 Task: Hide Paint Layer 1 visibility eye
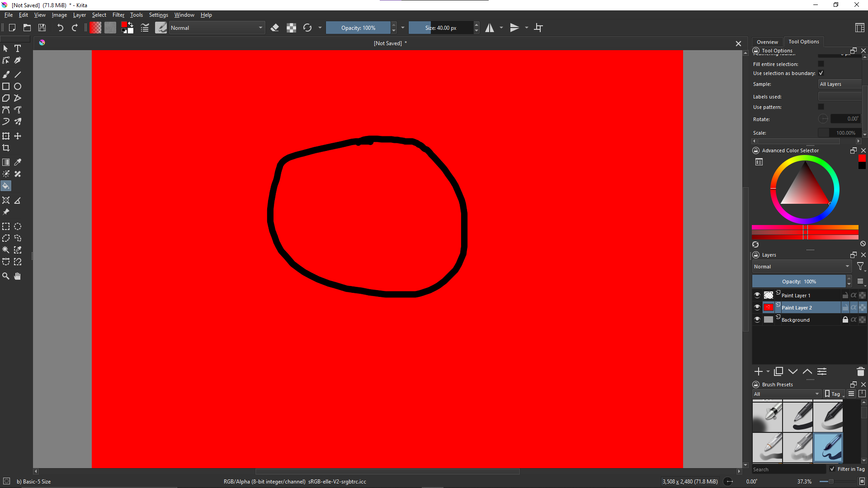[757, 295]
